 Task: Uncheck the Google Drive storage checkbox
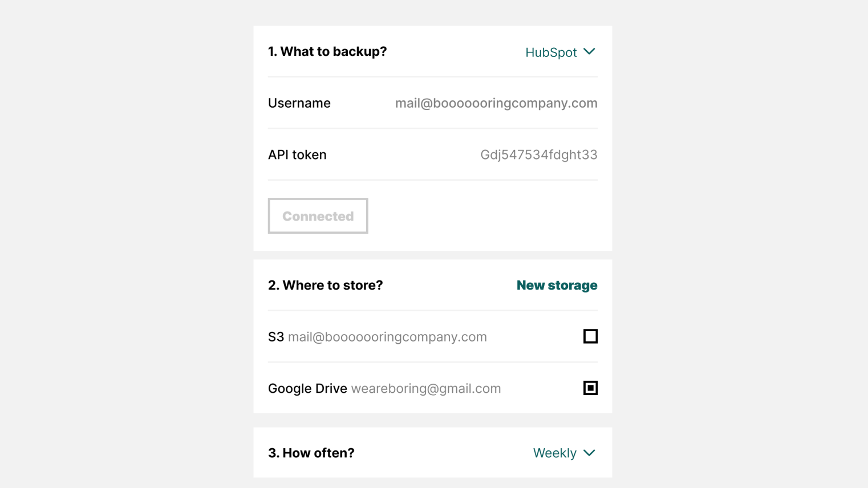coord(590,388)
